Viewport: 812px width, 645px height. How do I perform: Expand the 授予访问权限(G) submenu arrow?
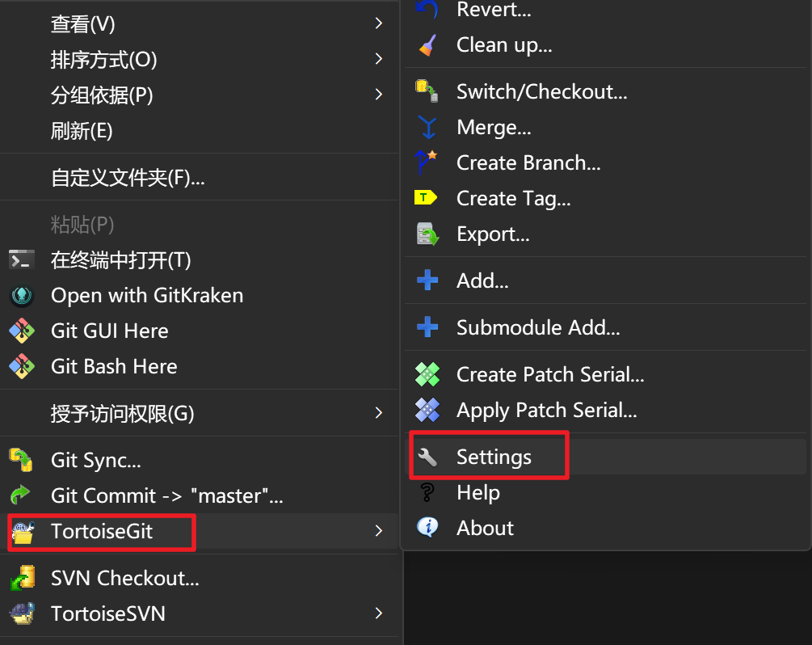tap(378, 414)
